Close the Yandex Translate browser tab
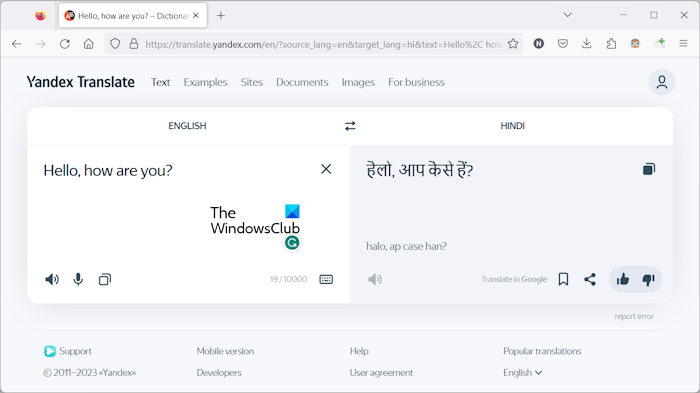 pos(196,16)
